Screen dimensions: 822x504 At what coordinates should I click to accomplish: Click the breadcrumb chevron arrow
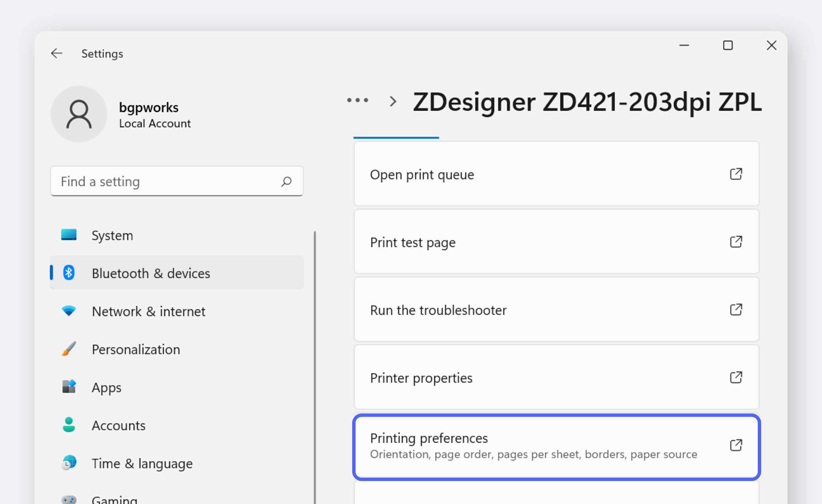point(393,101)
